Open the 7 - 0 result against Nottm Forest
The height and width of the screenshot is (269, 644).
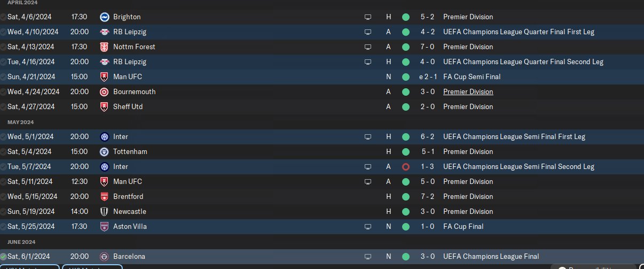[x=428, y=47]
